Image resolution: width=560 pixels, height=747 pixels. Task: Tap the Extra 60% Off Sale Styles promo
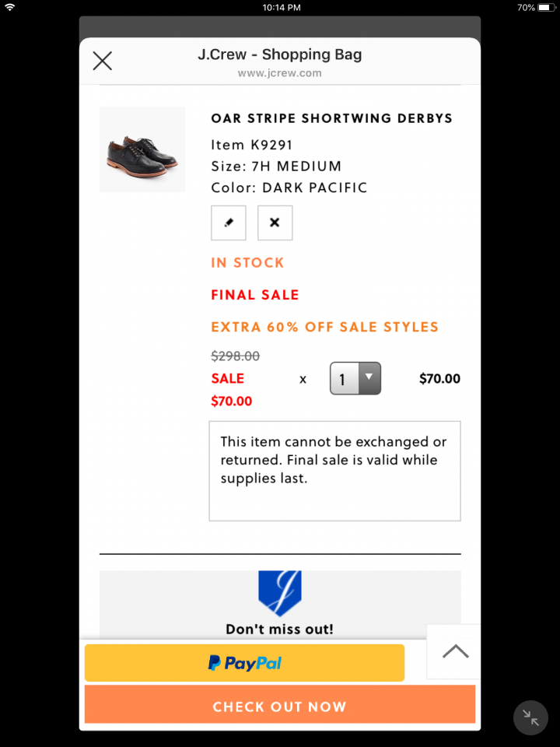(x=324, y=327)
